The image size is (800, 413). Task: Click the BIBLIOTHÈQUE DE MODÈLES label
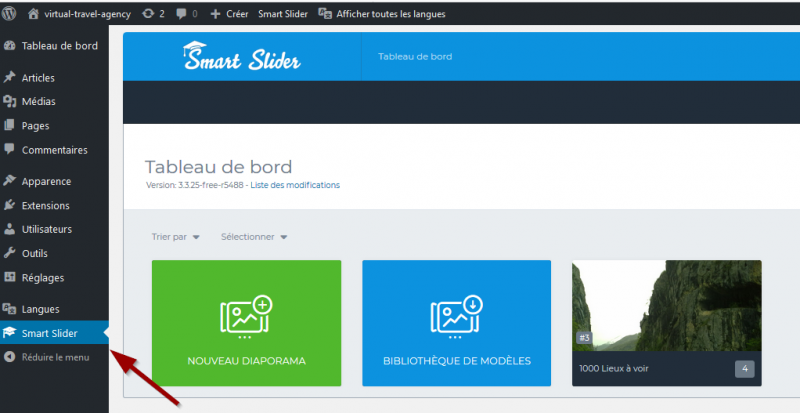pos(457,360)
